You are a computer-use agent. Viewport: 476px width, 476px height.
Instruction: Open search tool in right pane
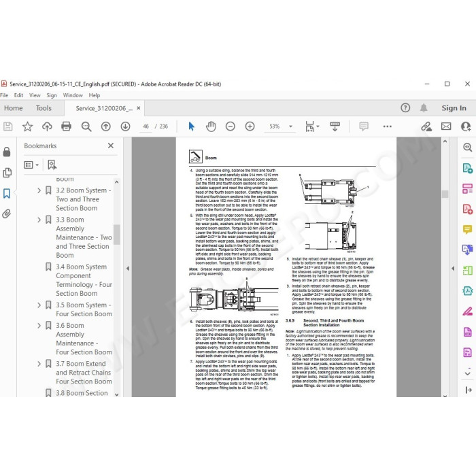(468, 148)
